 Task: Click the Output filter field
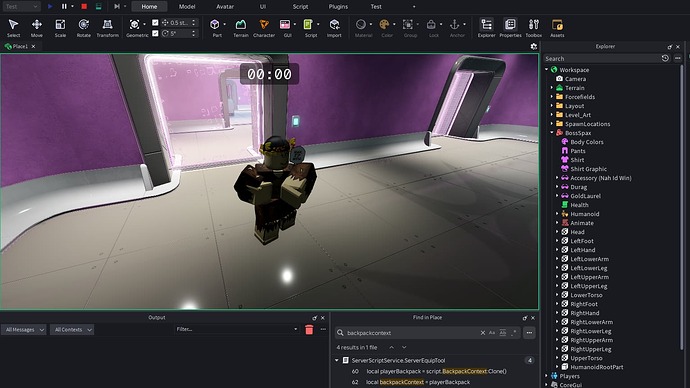(236, 329)
